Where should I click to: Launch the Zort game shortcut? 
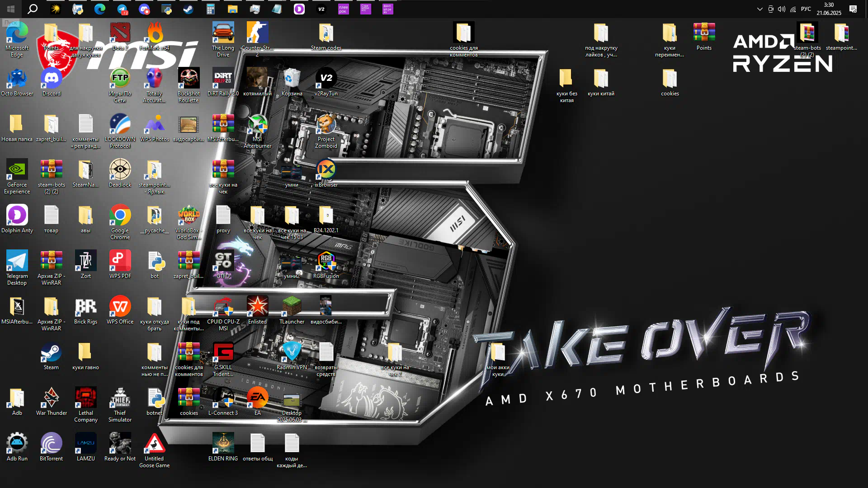tap(85, 264)
